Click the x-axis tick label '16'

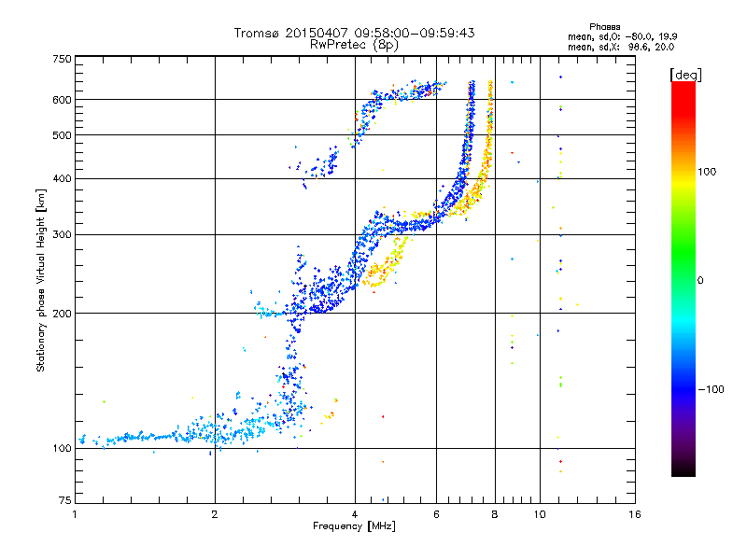pyautogui.click(x=635, y=514)
